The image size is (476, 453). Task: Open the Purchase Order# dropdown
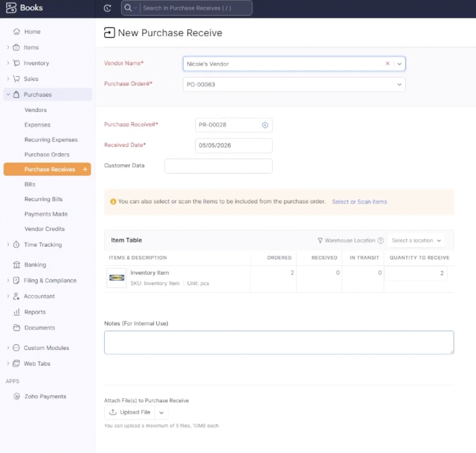(399, 84)
